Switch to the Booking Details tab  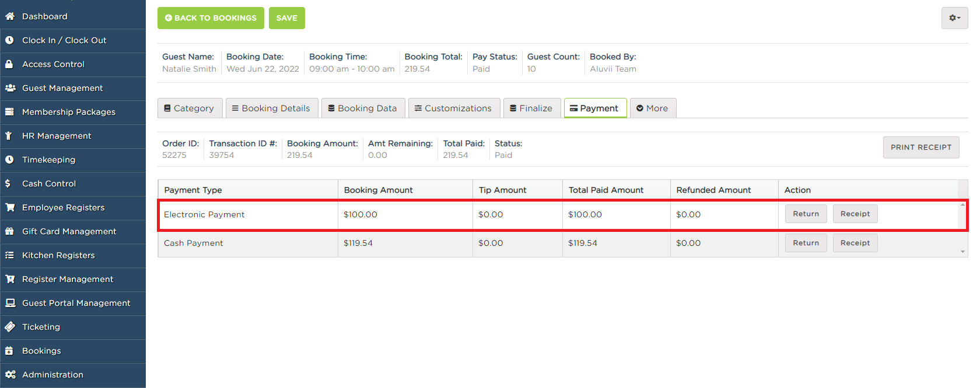pos(272,108)
